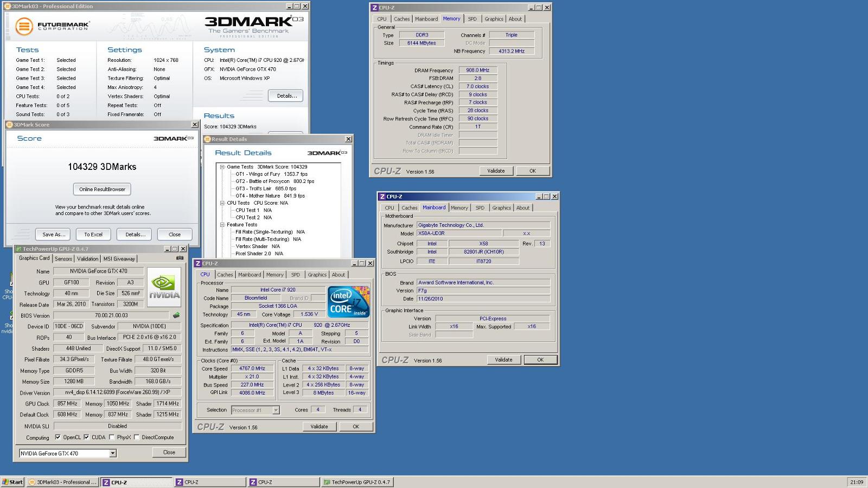
Task: Click the taskbar clock showing 21:09
Action: [857, 482]
